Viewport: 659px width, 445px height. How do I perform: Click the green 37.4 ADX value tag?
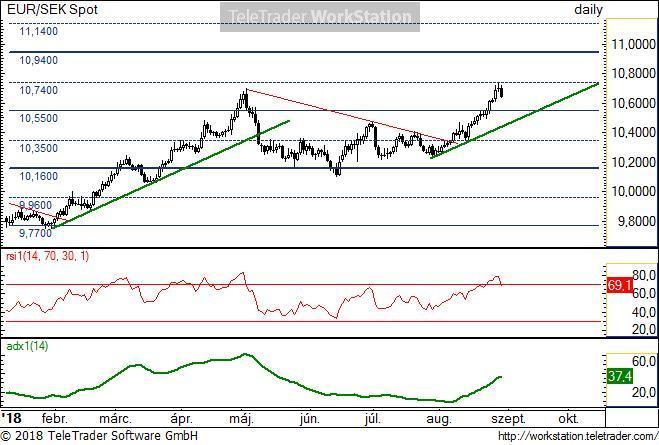(x=619, y=376)
